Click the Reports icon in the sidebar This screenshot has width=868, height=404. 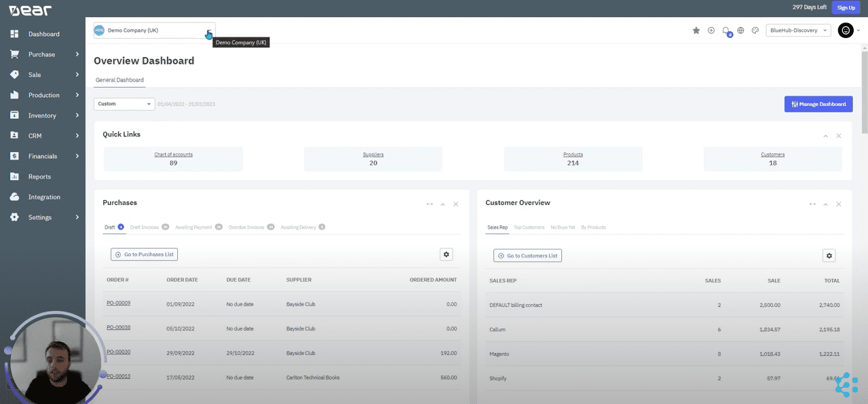click(14, 176)
